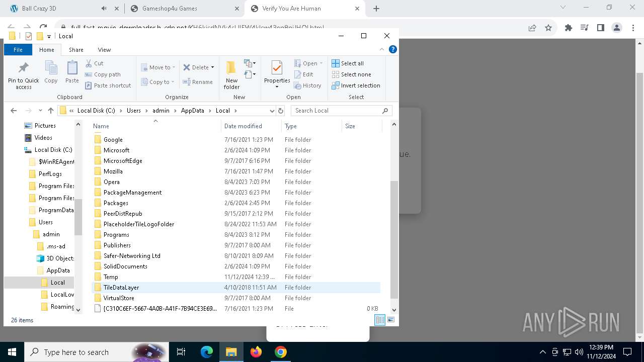Viewport: 644px width, 362px height.
Task: Switch to Large icons view icon
Action: pos(391,320)
